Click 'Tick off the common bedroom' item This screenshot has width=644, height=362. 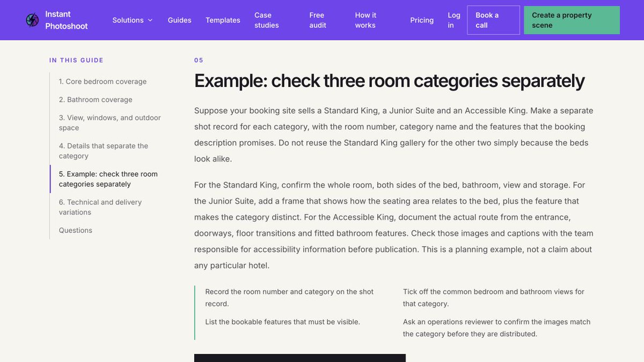tap(494, 298)
